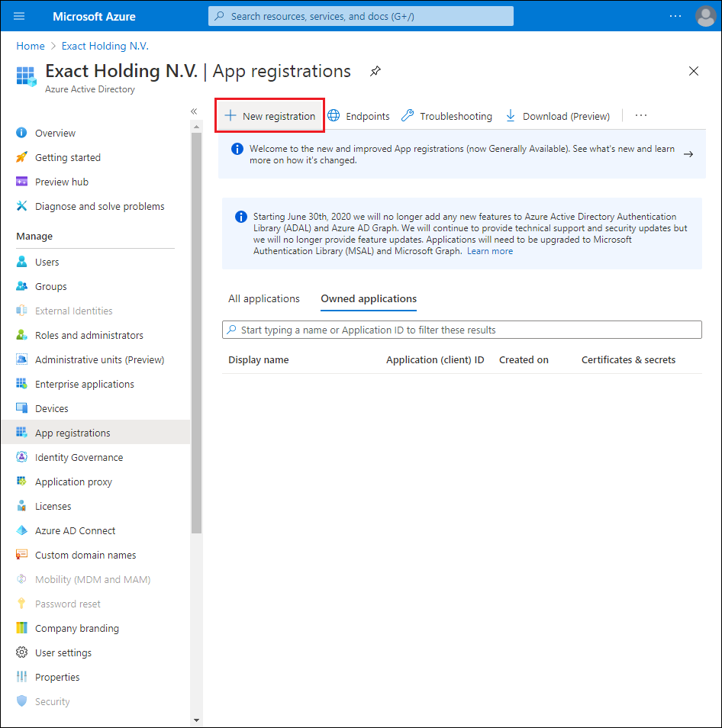Image resolution: width=722 pixels, height=728 pixels.
Task: Select Identity Governance in the sidebar
Action: coord(79,457)
